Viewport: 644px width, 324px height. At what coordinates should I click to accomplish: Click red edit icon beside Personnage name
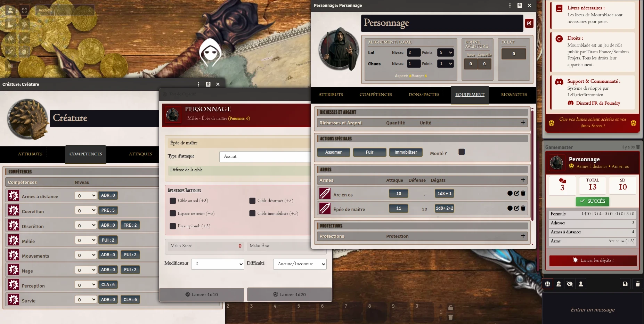[529, 23]
